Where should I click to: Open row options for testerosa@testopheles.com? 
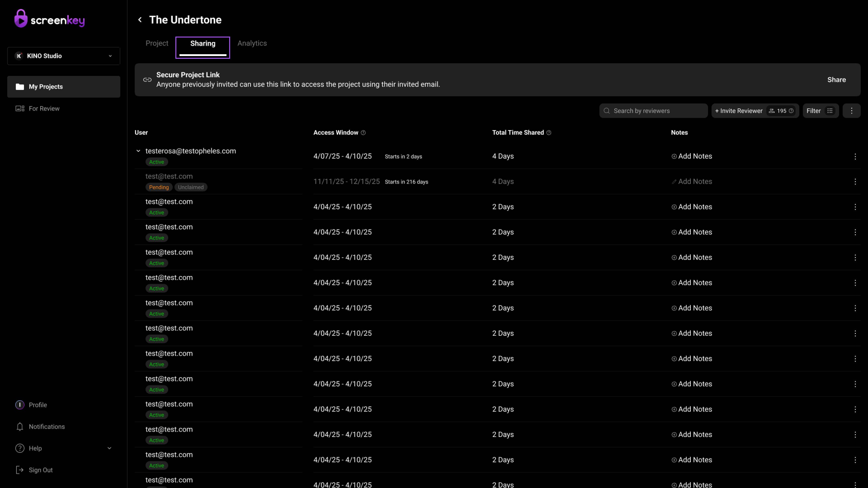(855, 157)
